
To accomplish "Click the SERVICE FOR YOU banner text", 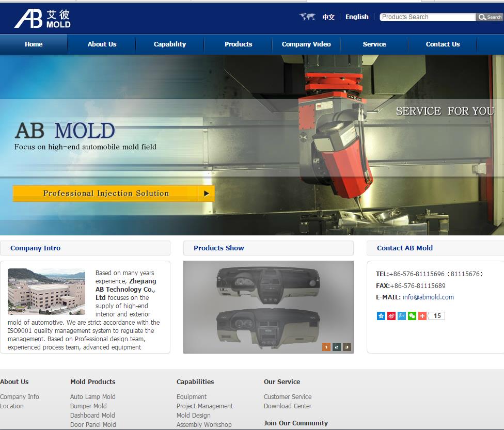I will [x=445, y=111].
